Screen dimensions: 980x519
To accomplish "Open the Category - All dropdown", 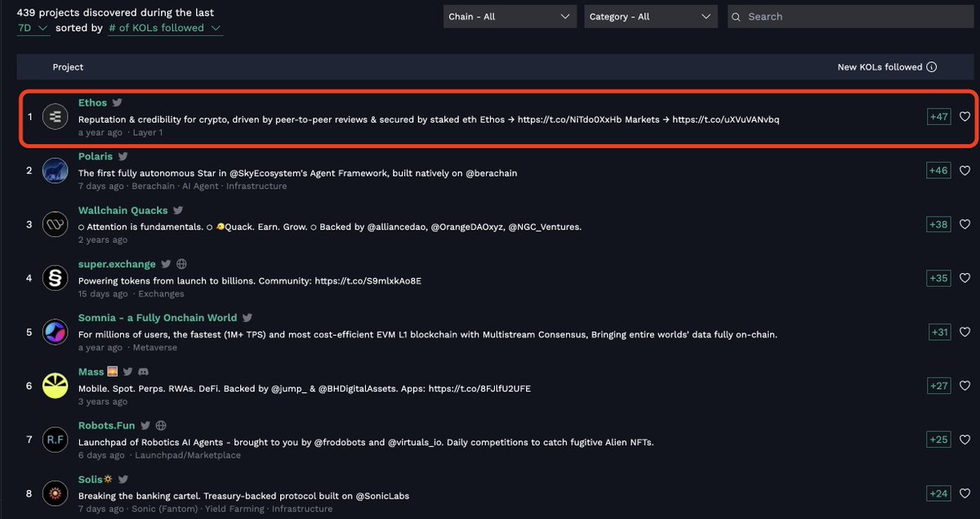I will (x=651, y=16).
